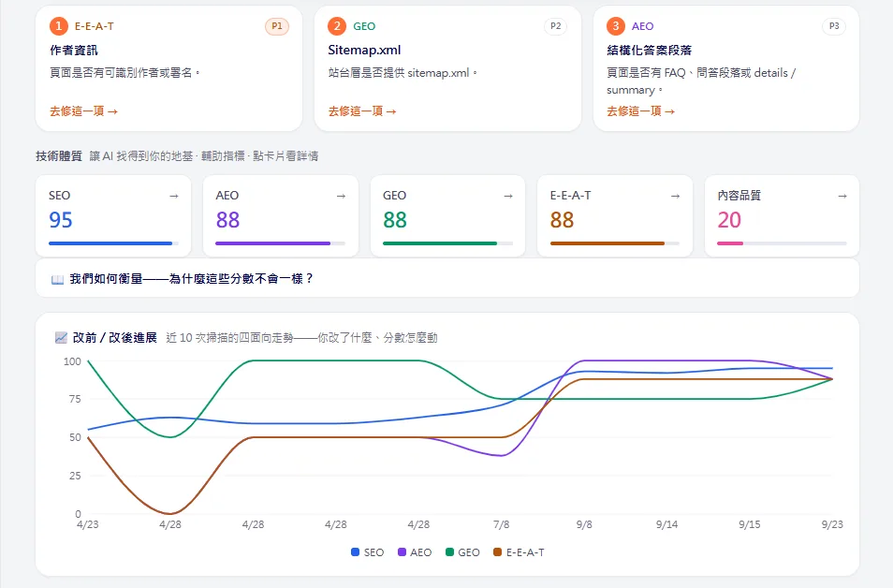Image resolution: width=893 pixels, height=588 pixels.
Task: Click the 9/15 date on chart axis
Action: click(x=750, y=524)
